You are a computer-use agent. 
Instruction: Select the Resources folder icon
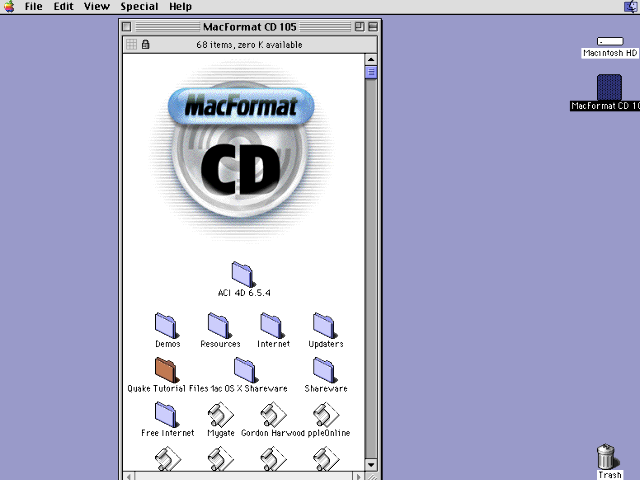[219, 326]
